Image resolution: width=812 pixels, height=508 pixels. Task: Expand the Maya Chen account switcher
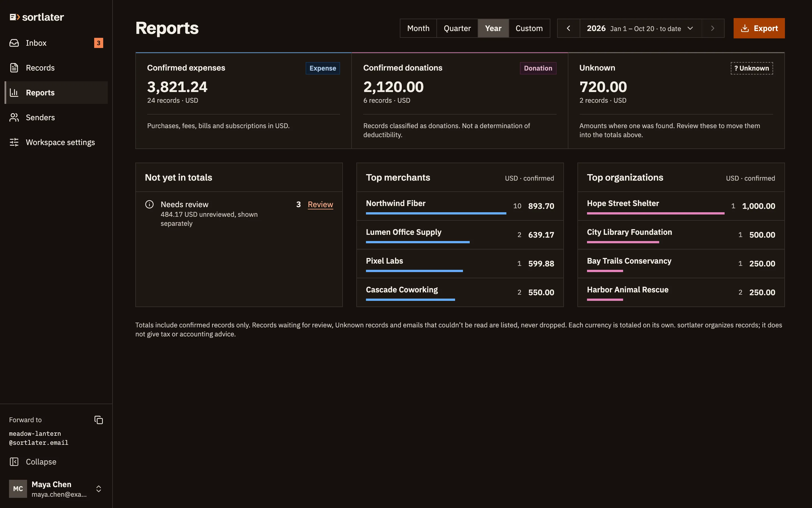pos(98,489)
